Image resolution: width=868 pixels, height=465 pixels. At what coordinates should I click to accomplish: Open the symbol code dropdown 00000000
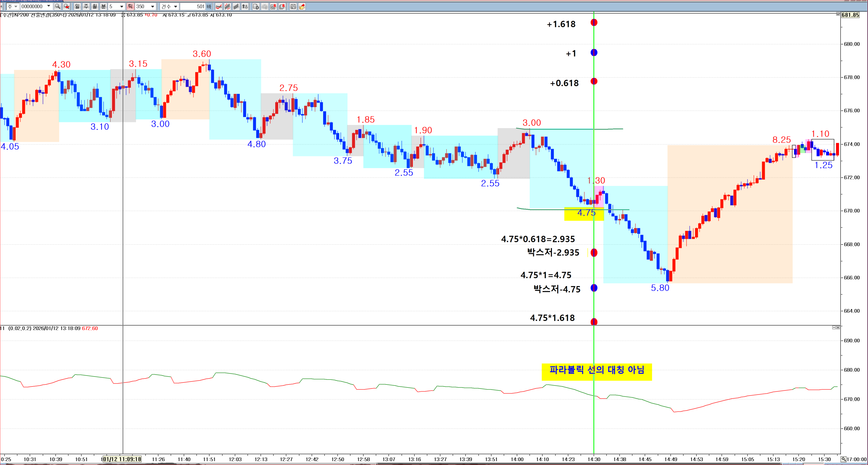(x=49, y=6)
